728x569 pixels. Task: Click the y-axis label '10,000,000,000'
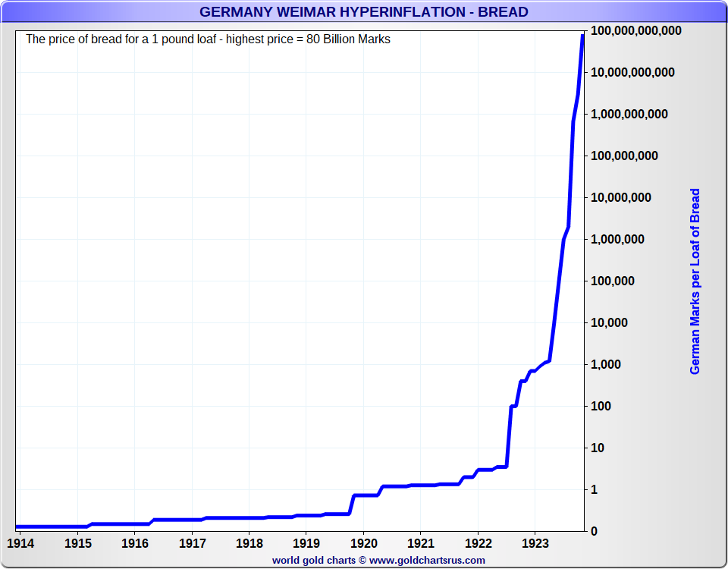click(632, 72)
